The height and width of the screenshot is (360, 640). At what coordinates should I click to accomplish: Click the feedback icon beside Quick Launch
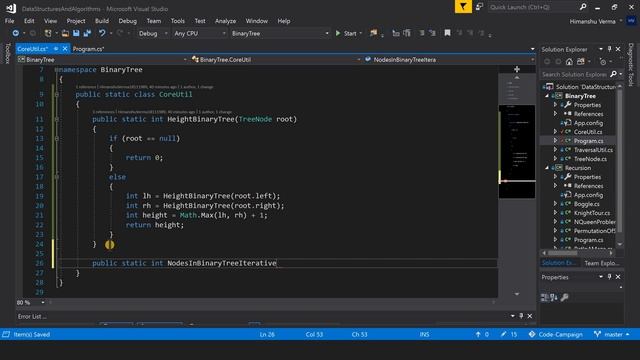[480, 7]
